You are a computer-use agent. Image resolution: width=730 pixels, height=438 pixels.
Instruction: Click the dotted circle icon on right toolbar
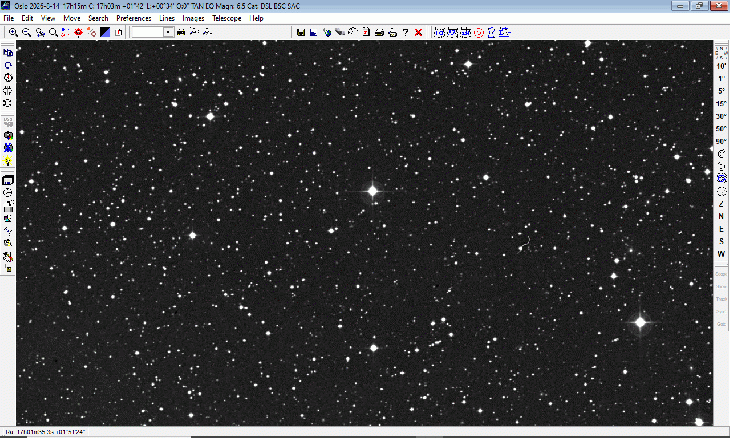(721, 191)
